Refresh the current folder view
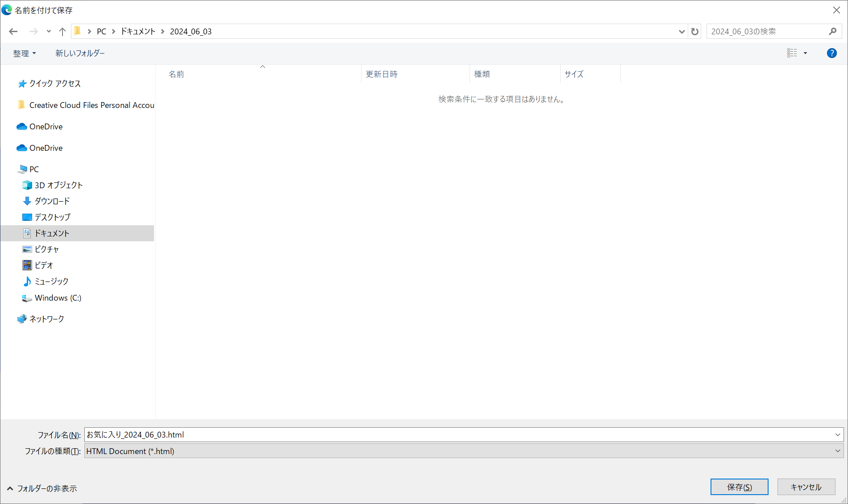 point(694,31)
